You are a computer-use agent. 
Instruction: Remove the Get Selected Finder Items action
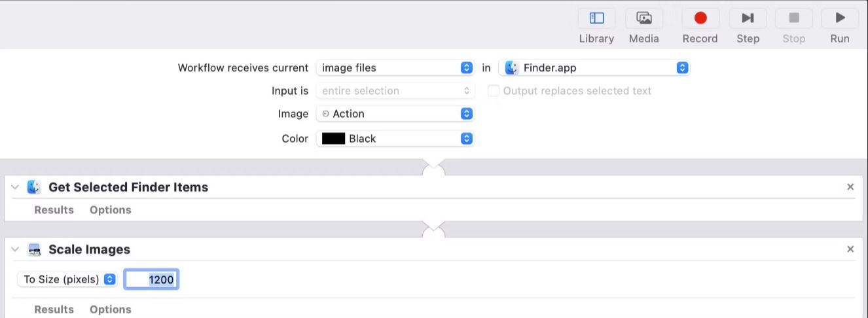[x=850, y=187]
